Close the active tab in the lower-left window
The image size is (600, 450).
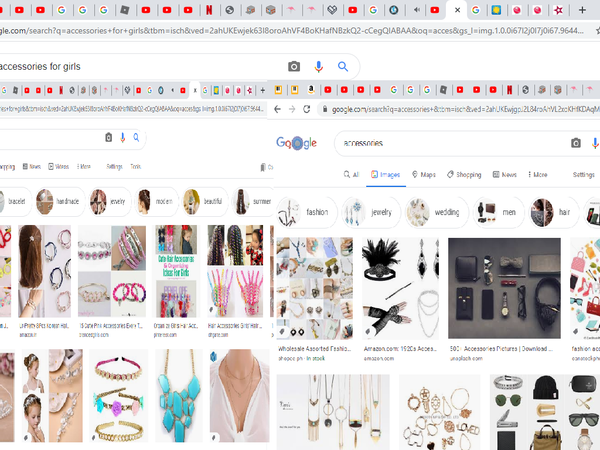[195, 90]
